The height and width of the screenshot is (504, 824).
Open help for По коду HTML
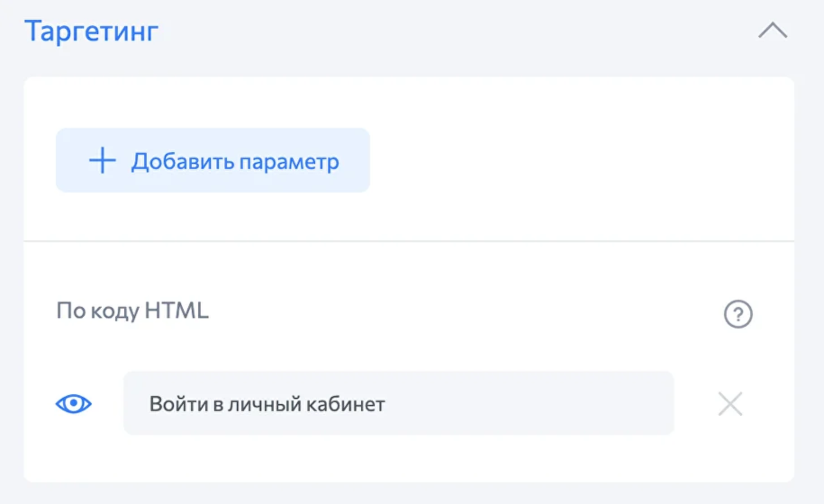tap(738, 314)
